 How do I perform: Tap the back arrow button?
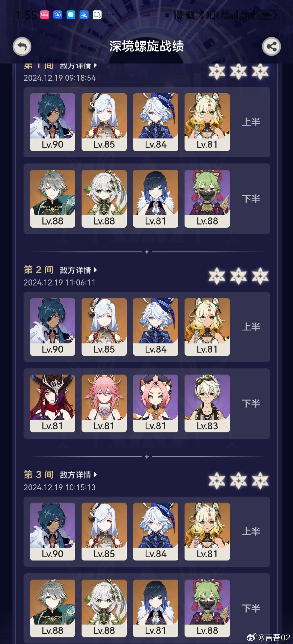[22, 46]
